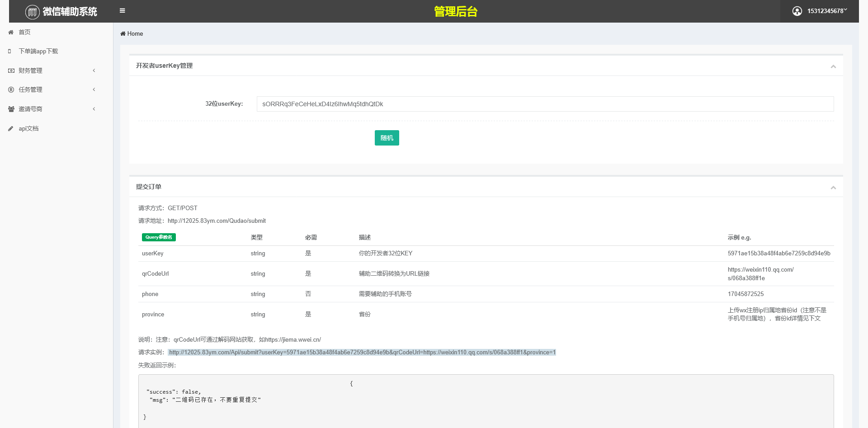Click the userKey parameter cell
The width and height of the screenshot is (868, 428).
[153, 253]
